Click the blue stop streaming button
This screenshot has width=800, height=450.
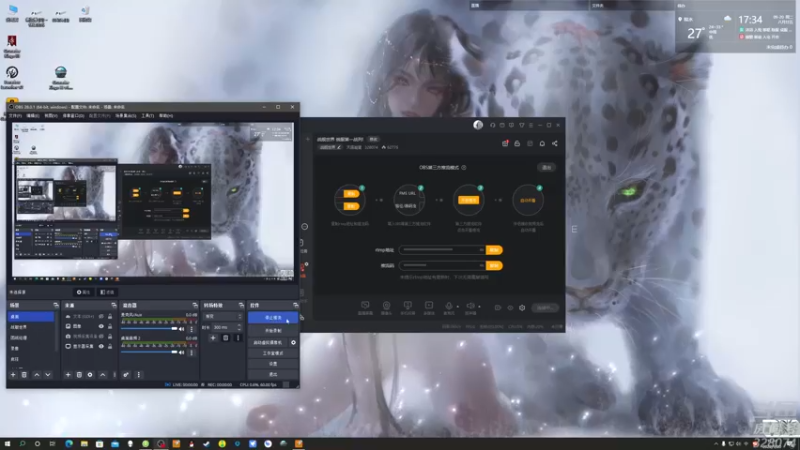point(273,317)
